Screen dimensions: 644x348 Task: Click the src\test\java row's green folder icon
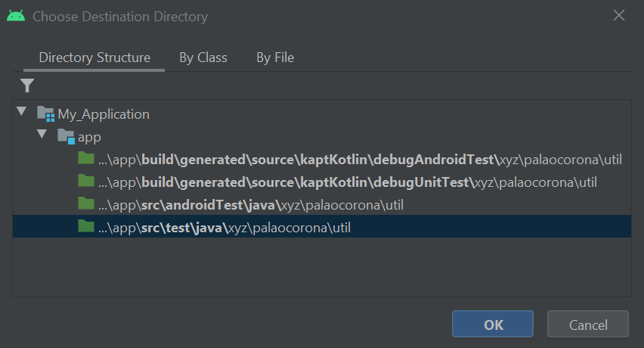click(x=85, y=227)
